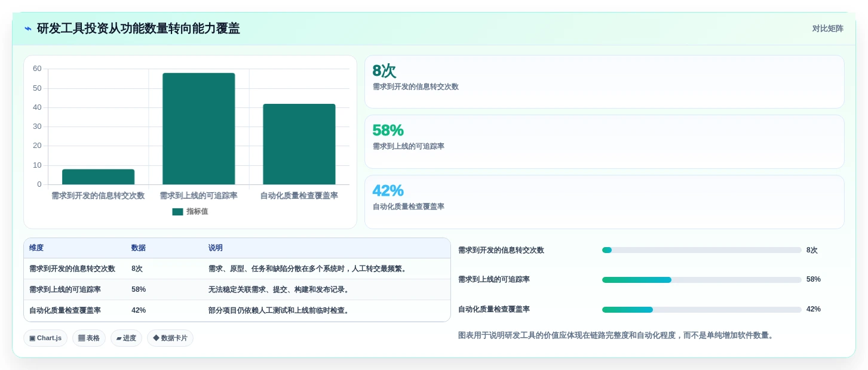Click the 58% value beside progress bar
The height and width of the screenshot is (370, 868).
[814, 279]
